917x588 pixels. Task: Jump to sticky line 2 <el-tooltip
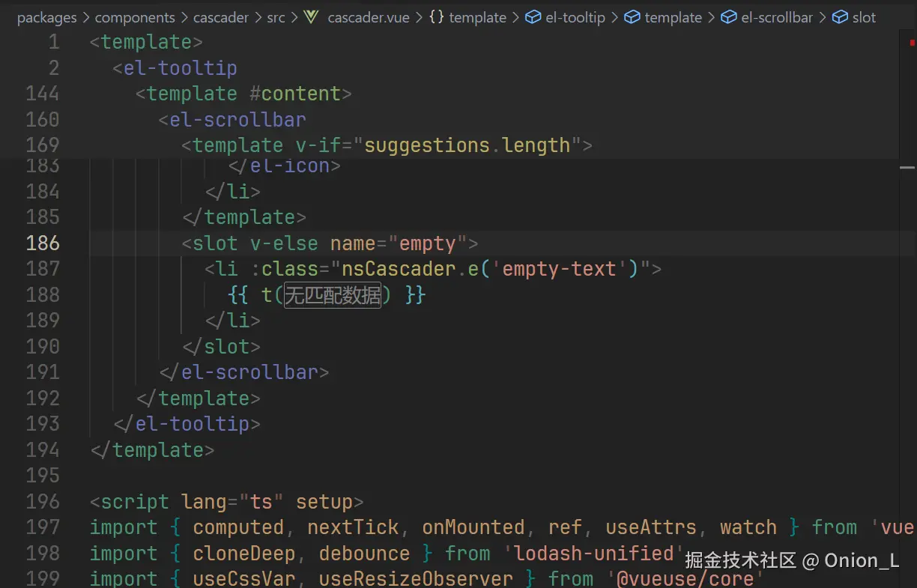coord(175,68)
